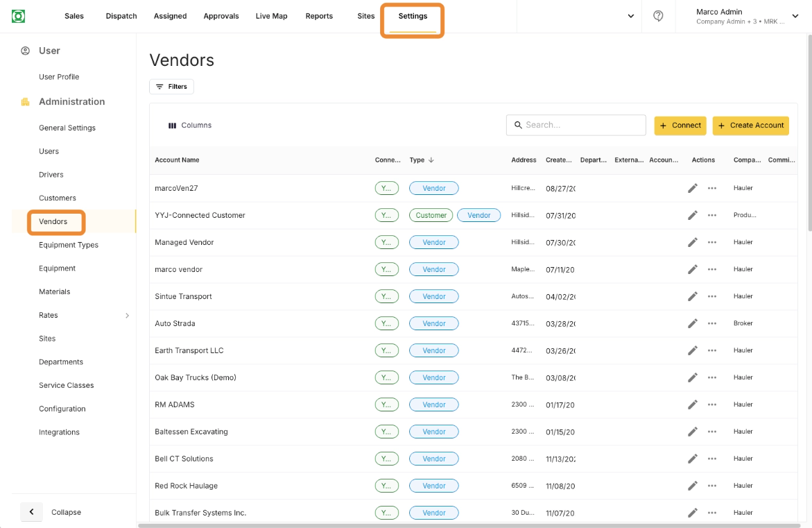The width and height of the screenshot is (812, 528).
Task: Open more actions for Auto Strada
Action: (x=712, y=323)
